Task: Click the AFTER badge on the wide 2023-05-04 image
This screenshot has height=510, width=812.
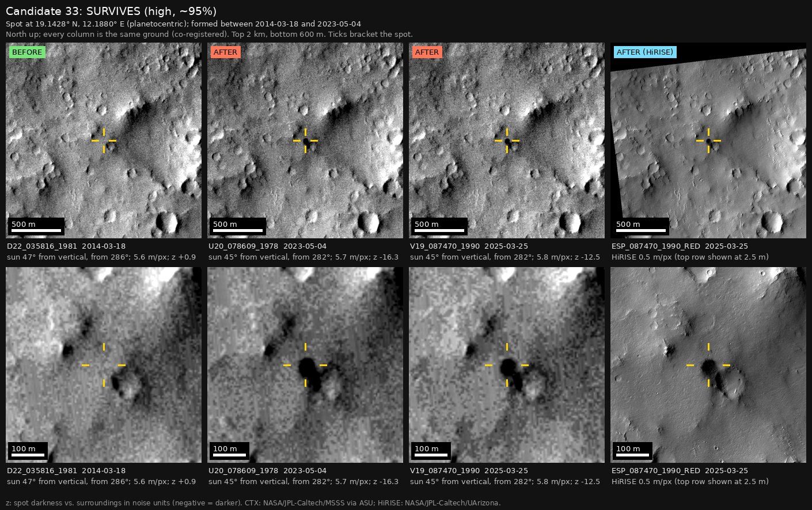Action: [225, 52]
